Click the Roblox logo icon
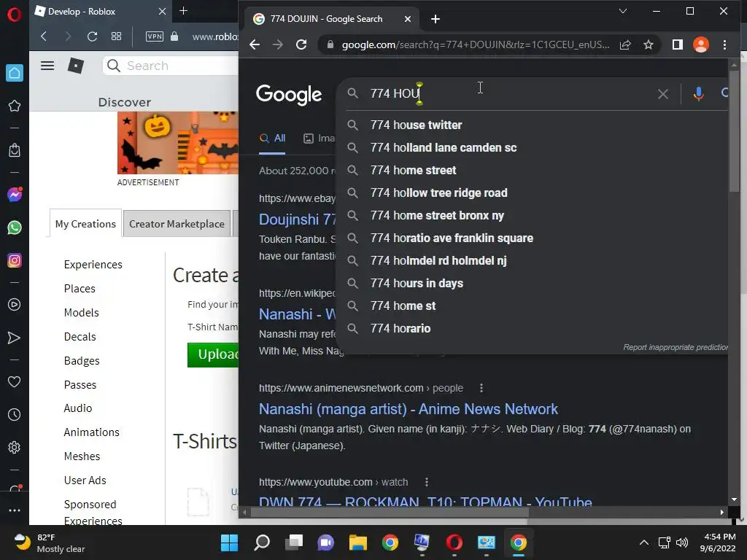Viewport: 747px width, 560px height. coord(76,66)
